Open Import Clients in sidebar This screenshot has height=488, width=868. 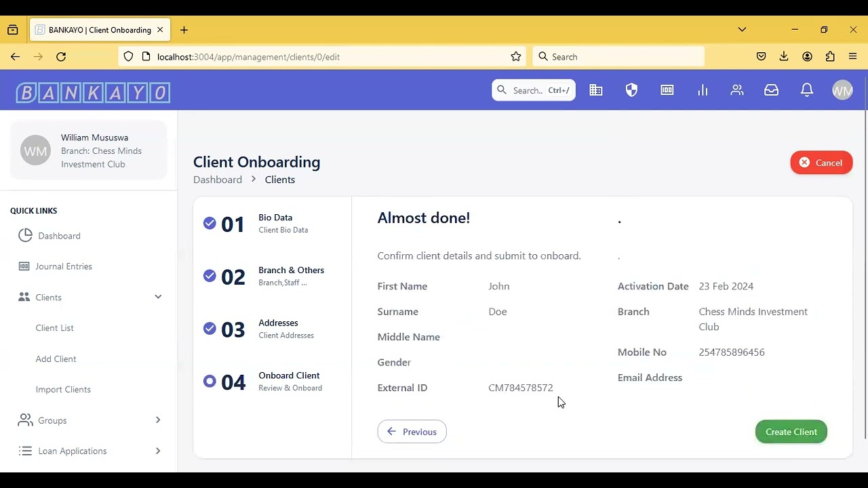(63, 390)
